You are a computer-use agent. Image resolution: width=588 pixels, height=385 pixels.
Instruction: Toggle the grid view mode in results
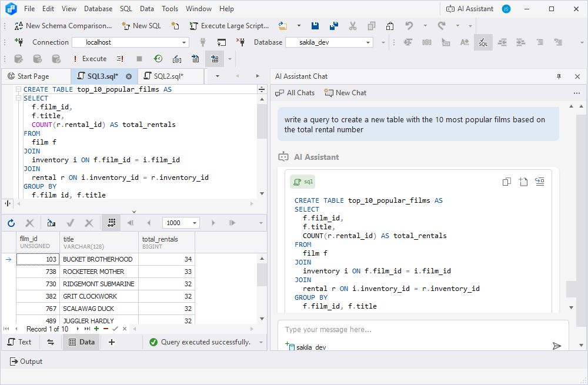coord(111,222)
